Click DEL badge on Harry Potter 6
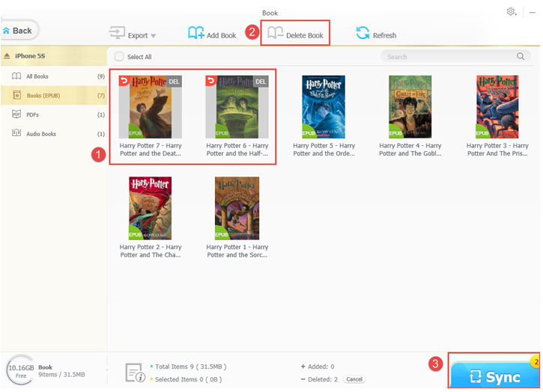This screenshot has height=392, width=543. 261,82
